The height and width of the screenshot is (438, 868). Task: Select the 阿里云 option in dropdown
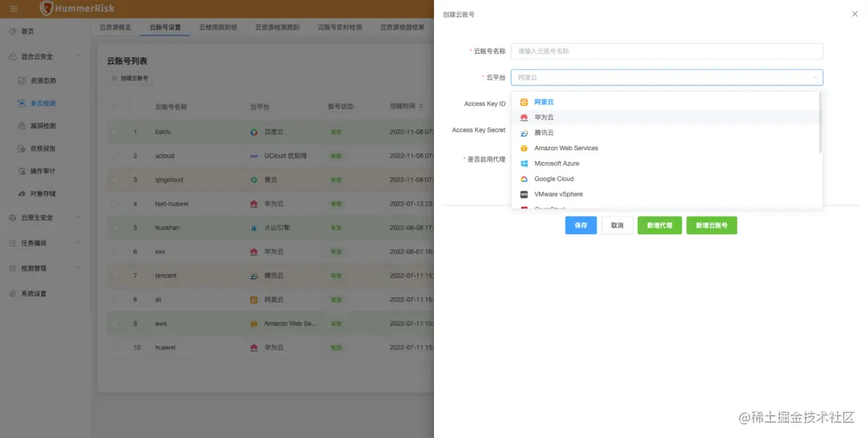[x=665, y=102]
